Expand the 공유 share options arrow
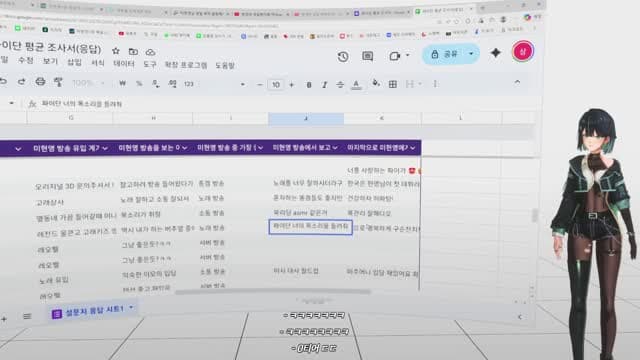This screenshot has height=360, width=640. pyautogui.click(x=471, y=53)
